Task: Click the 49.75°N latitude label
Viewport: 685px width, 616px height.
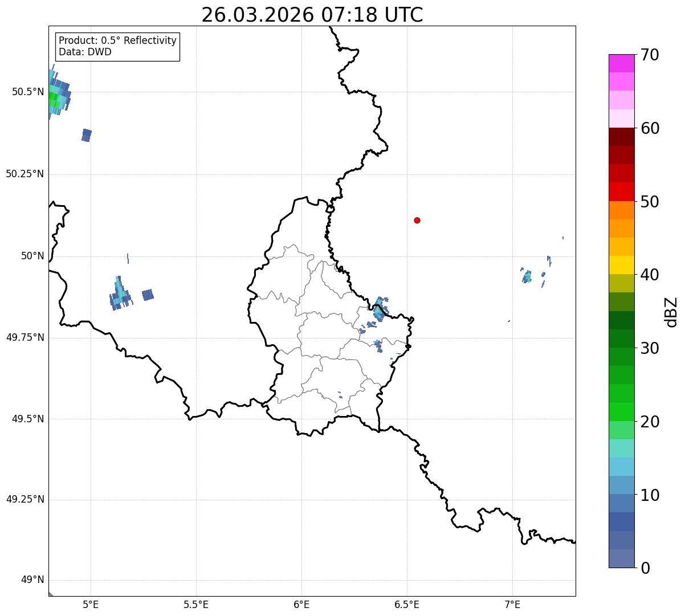Action: coord(25,337)
